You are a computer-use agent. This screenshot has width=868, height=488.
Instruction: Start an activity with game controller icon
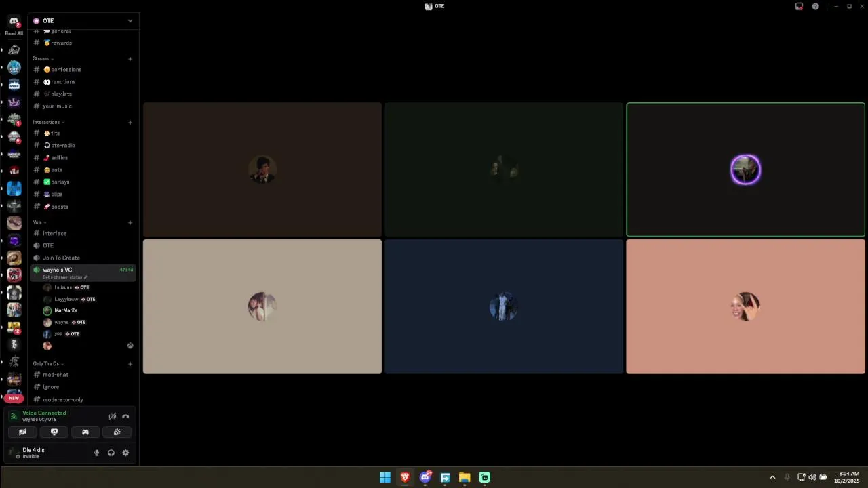click(x=85, y=432)
